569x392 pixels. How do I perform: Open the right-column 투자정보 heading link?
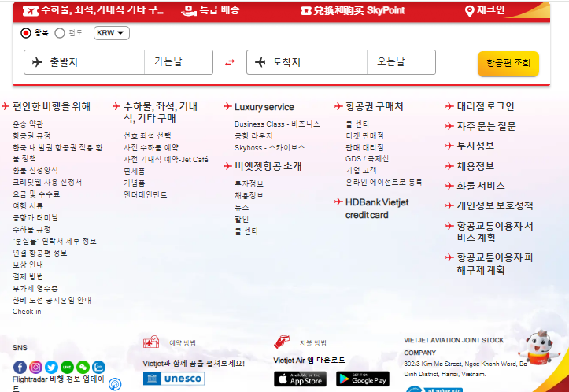click(x=475, y=146)
